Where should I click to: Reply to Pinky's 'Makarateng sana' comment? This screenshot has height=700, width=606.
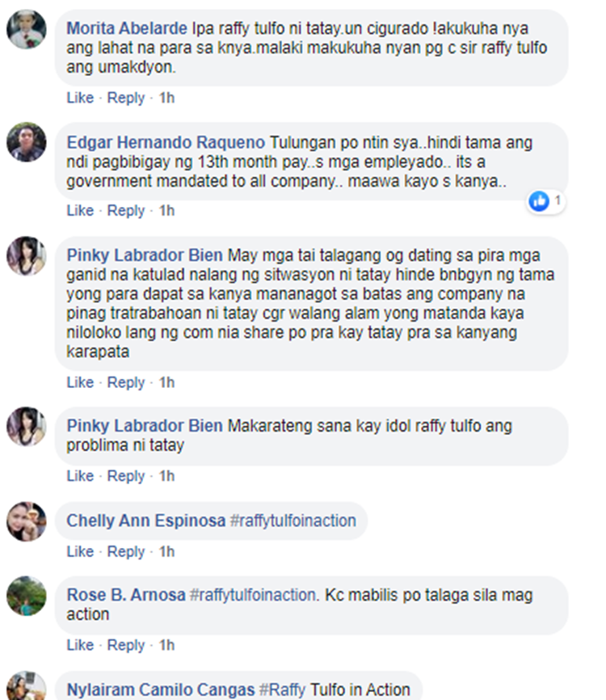click(126, 476)
